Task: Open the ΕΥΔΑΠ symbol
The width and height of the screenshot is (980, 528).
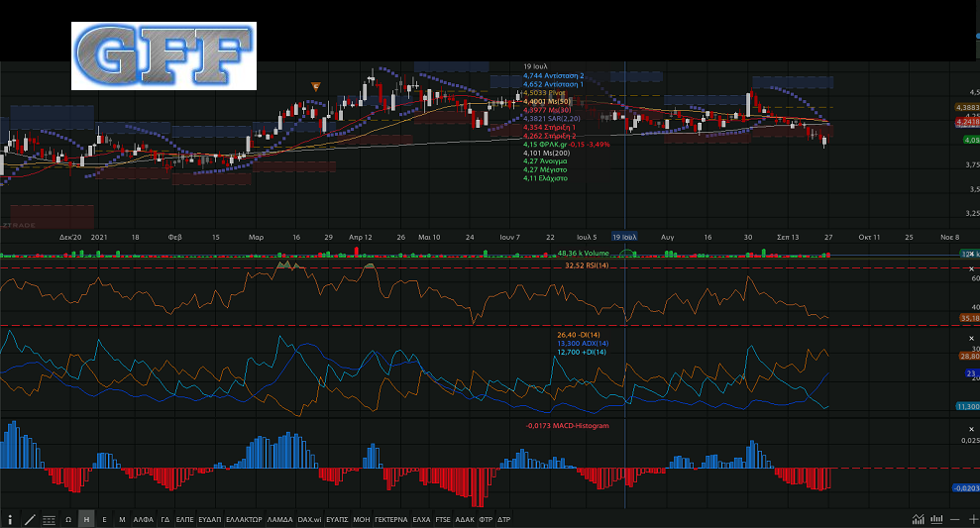Action: point(209,519)
